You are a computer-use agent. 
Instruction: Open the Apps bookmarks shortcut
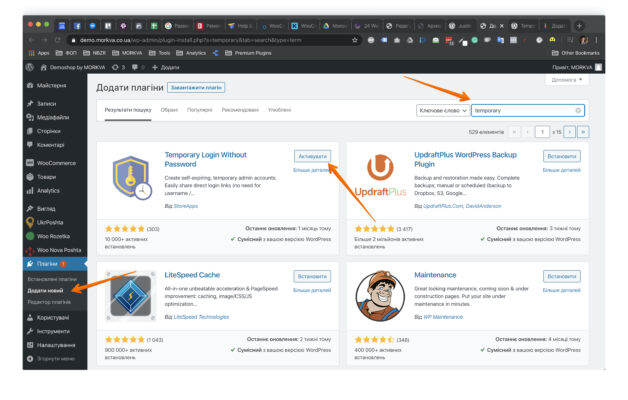coord(39,53)
